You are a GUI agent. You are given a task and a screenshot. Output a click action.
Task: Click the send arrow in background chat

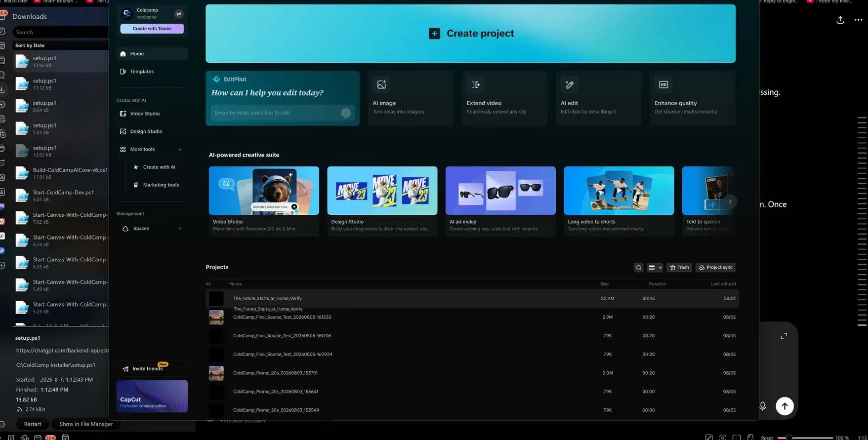point(785,406)
